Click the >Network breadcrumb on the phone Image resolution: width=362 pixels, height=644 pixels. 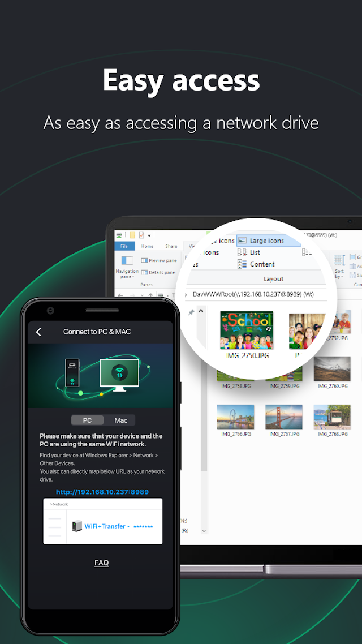point(59,504)
